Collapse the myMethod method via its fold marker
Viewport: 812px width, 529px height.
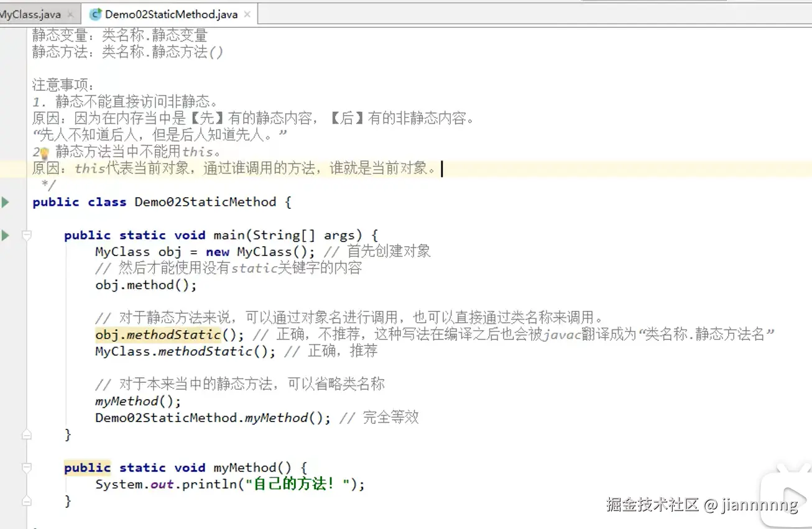[26, 467]
